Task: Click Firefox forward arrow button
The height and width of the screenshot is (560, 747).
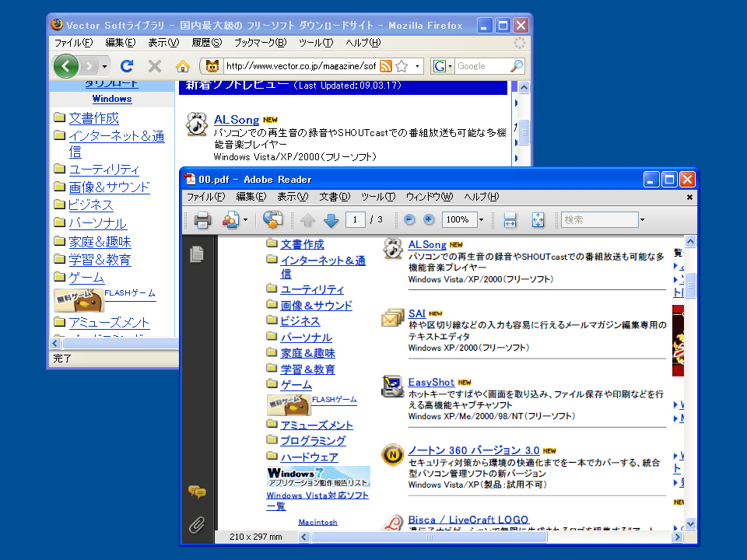Action: (88, 65)
